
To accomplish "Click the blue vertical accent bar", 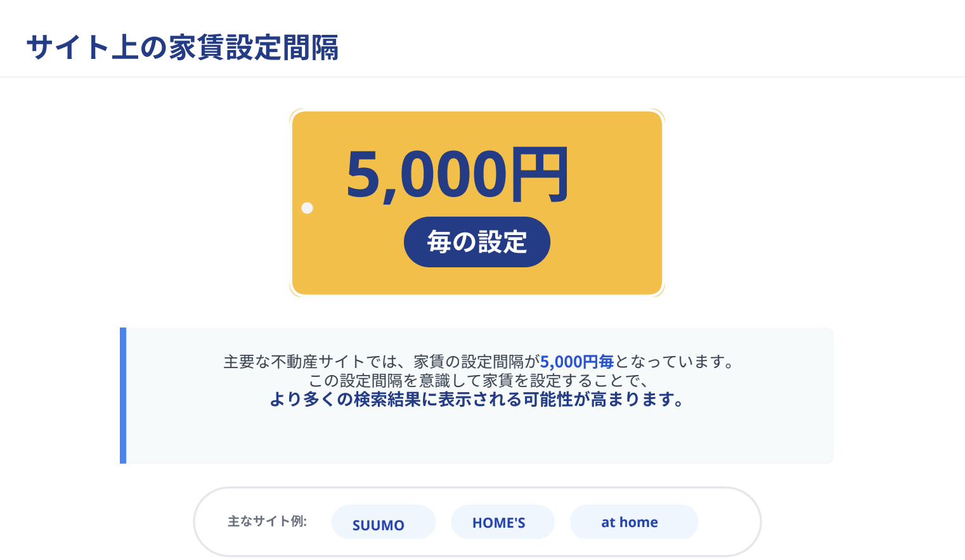I will (x=123, y=395).
